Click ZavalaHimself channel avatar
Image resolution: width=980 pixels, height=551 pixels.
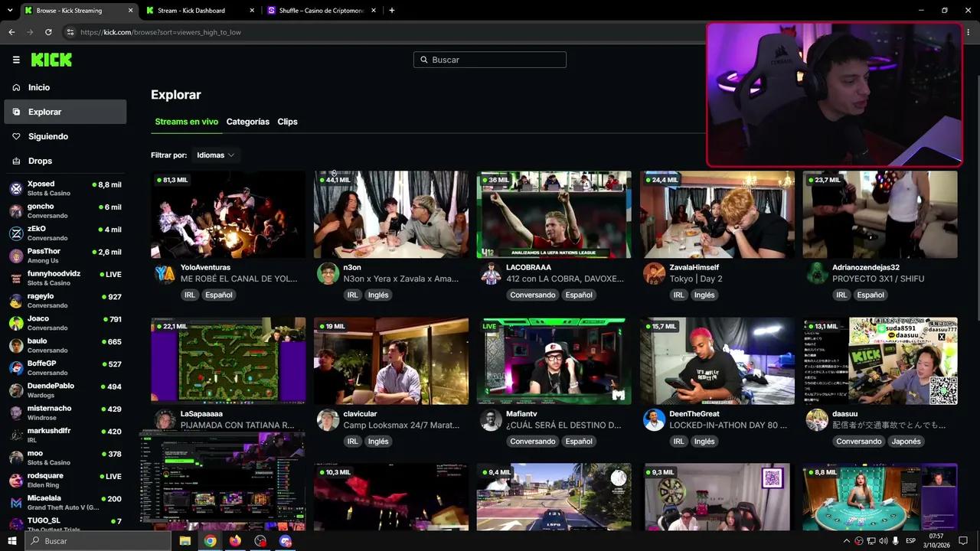(654, 273)
